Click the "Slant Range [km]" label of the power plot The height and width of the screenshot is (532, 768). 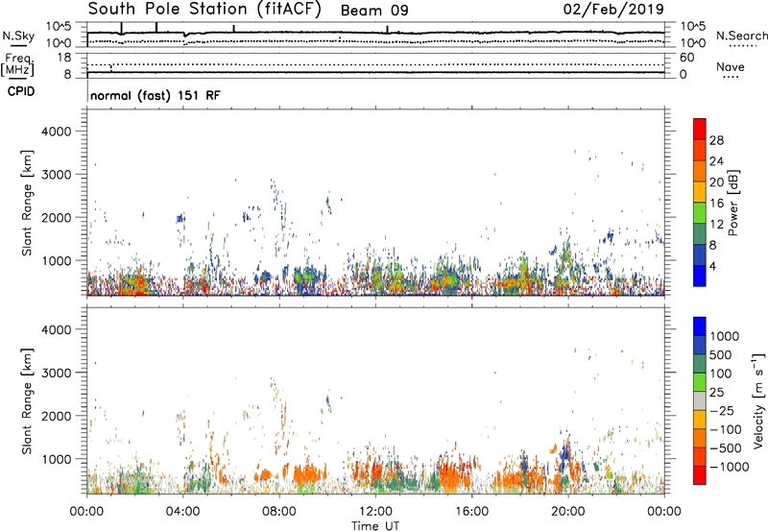click(x=27, y=203)
